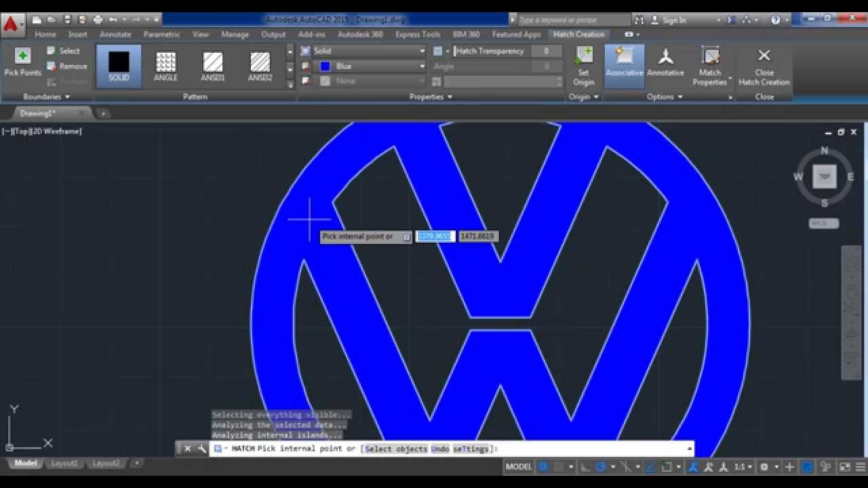
Task: Close the command line with its X icon
Action: click(x=187, y=448)
